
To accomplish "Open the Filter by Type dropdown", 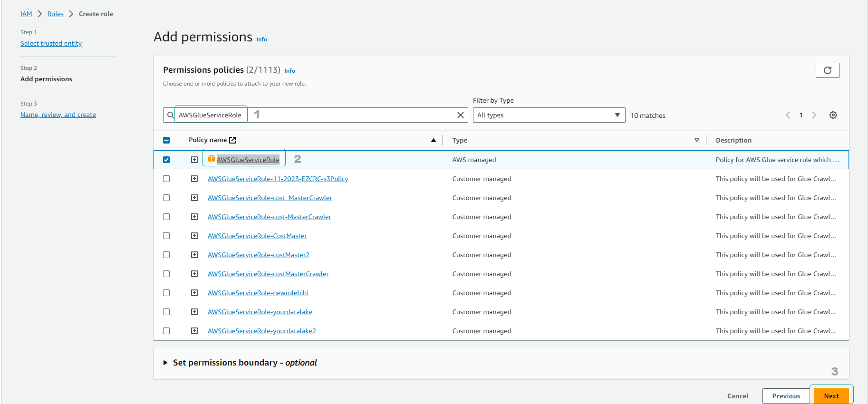I will (x=549, y=115).
